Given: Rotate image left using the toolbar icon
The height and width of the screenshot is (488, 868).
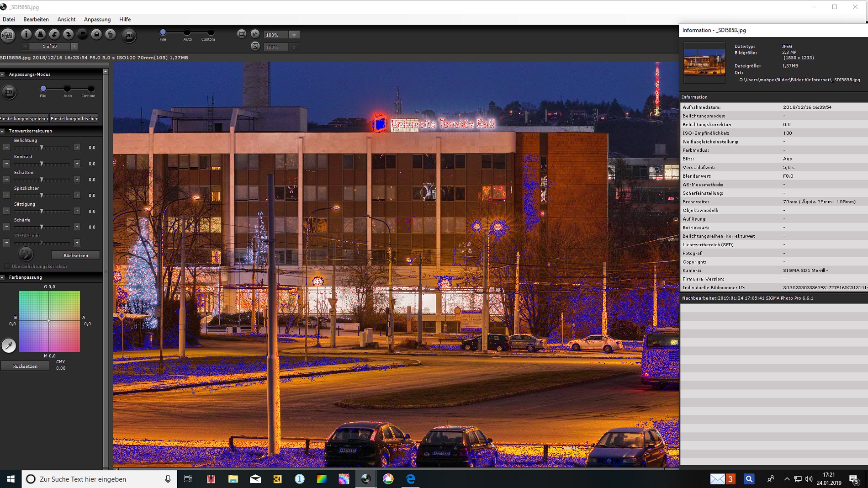Looking at the screenshot, I should (x=54, y=34).
